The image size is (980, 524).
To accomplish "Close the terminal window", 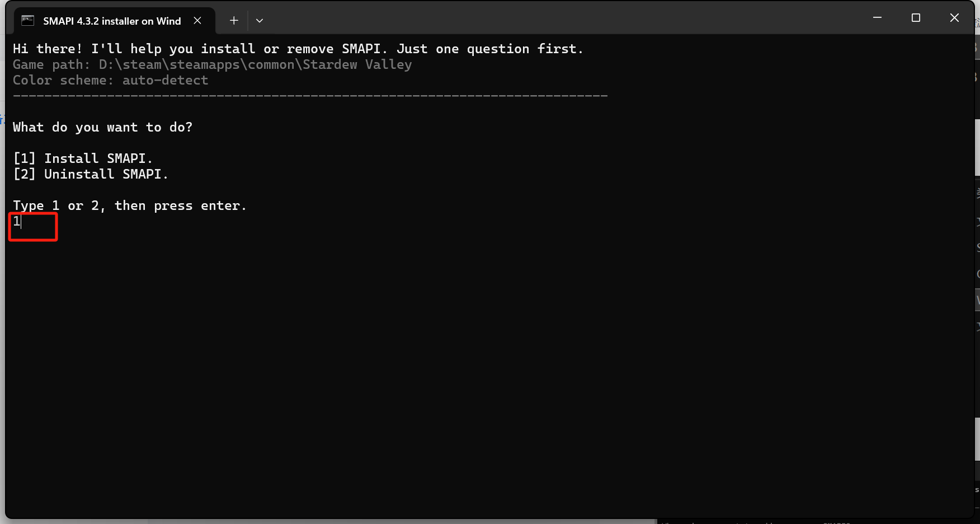I will [x=954, y=18].
